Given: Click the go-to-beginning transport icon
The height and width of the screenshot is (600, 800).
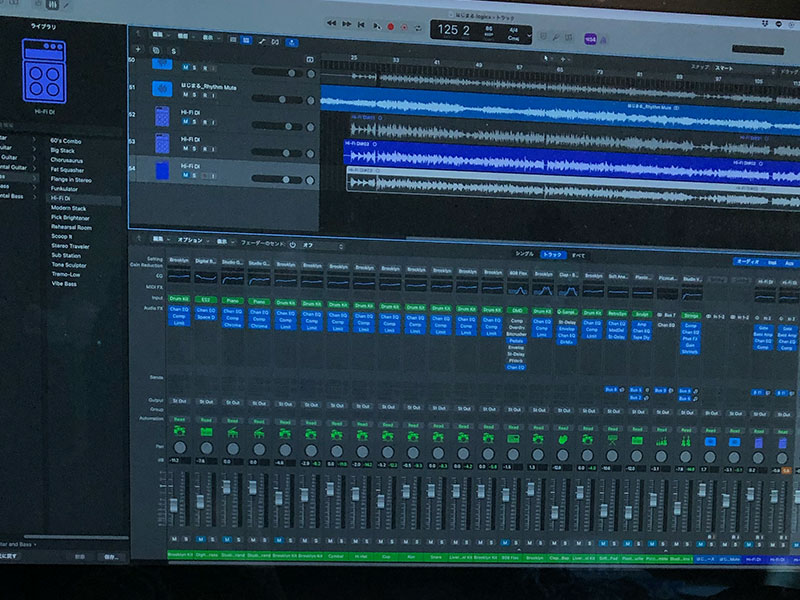Looking at the screenshot, I should point(361,25).
